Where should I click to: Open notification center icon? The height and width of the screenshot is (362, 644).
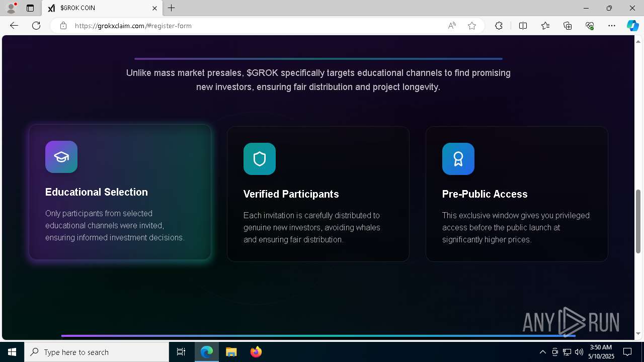click(627, 352)
